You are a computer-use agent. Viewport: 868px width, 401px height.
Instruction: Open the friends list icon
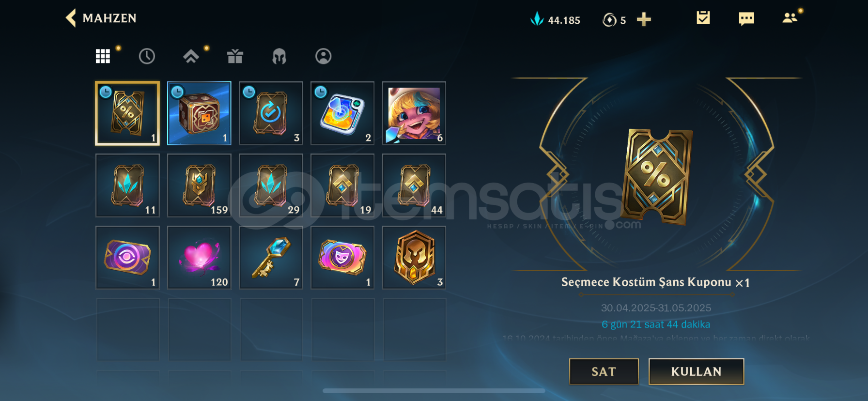[790, 18]
